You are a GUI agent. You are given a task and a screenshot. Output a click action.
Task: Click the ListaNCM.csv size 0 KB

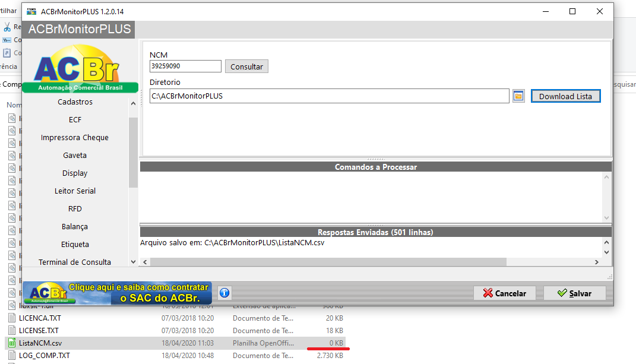(x=336, y=343)
